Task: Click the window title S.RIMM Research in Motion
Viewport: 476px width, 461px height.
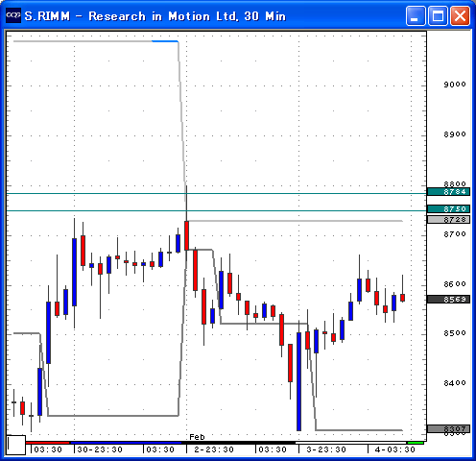Action: tap(155, 16)
